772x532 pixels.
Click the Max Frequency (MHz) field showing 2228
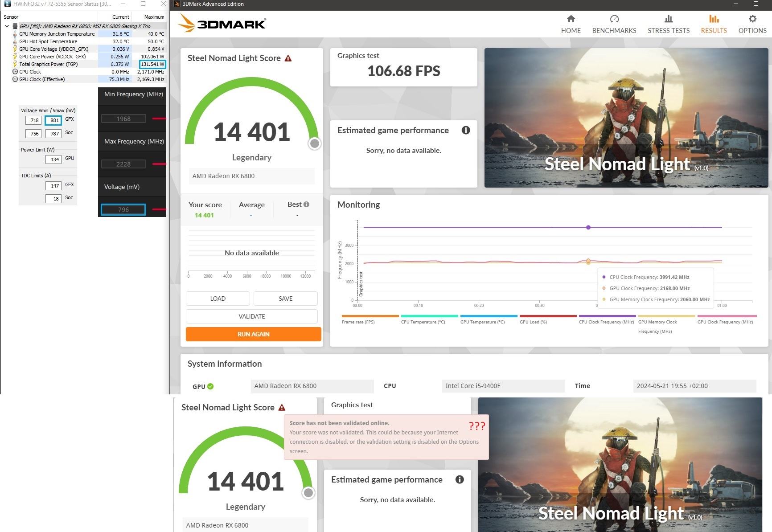(x=123, y=164)
